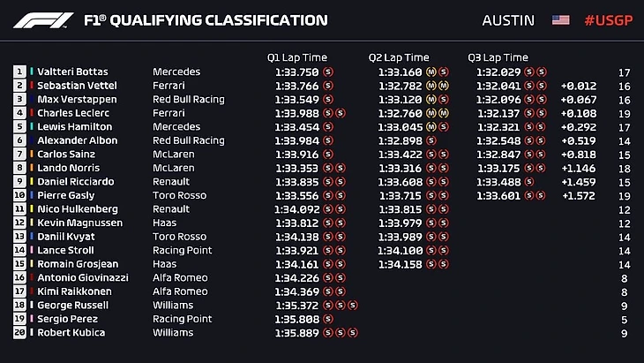Click the United States flag icon
644x363 pixels.
[x=560, y=20]
